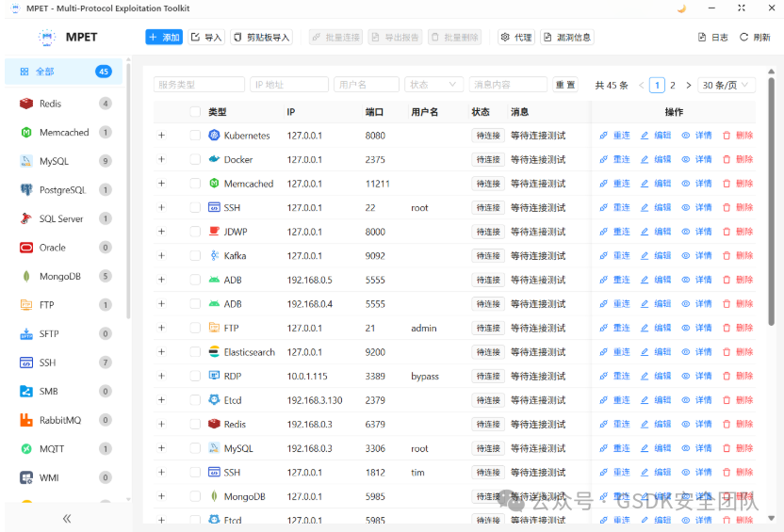Expand the RDP bypass row

point(161,376)
